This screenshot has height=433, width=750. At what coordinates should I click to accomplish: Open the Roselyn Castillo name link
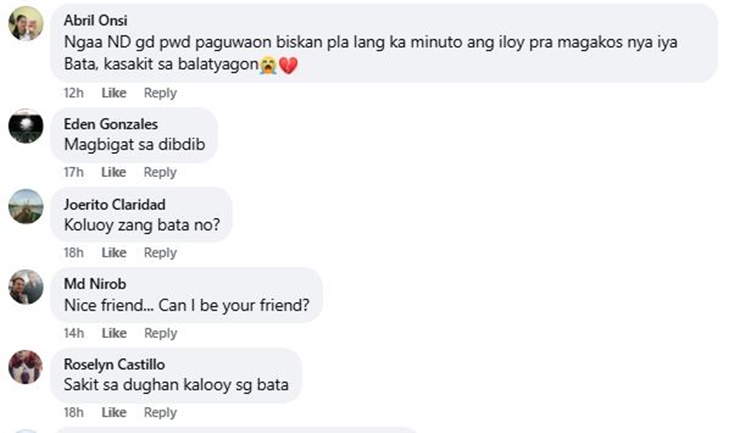click(x=114, y=364)
